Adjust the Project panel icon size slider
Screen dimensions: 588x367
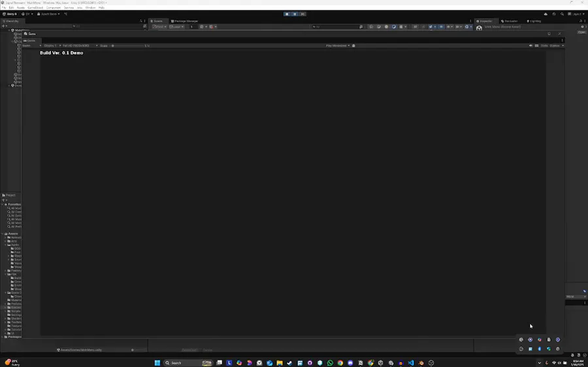[x=138, y=350]
